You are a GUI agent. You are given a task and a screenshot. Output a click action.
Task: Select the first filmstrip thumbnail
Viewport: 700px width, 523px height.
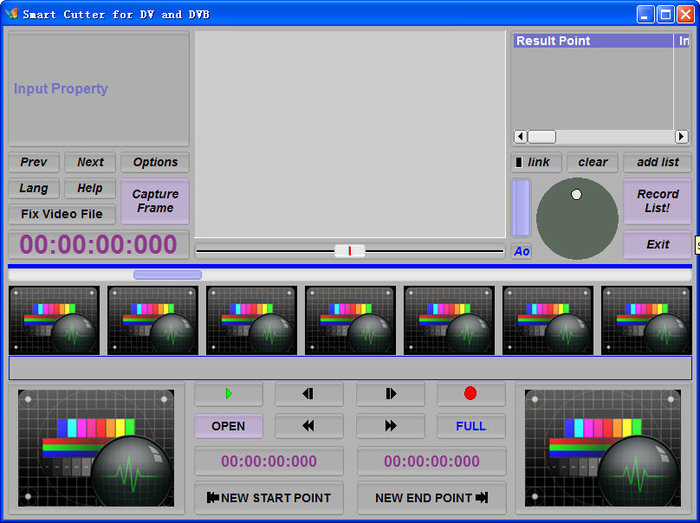(x=54, y=320)
